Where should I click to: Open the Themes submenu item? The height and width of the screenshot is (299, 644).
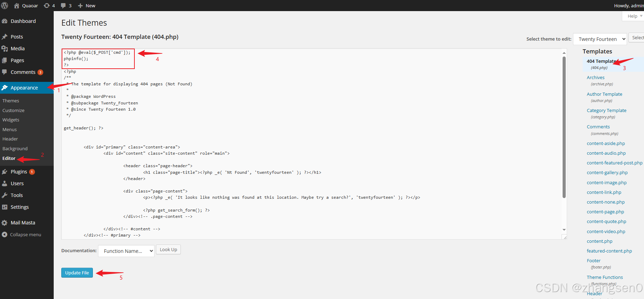11,101
